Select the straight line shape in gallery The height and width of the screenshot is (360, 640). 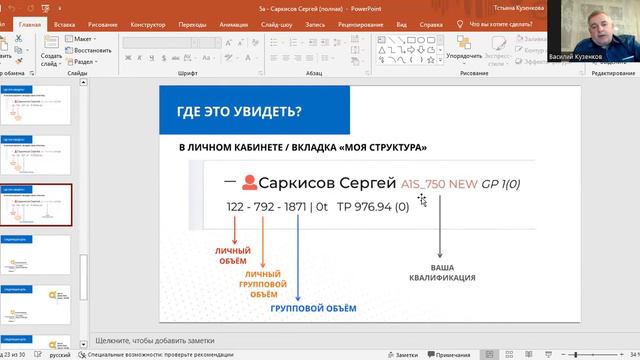click(x=391, y=40)
